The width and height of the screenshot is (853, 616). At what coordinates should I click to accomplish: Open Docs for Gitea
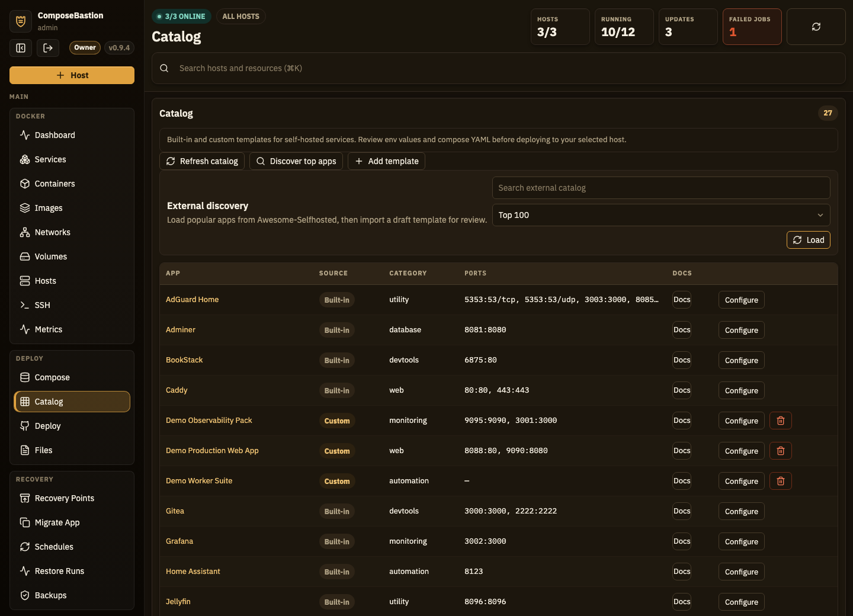(x=682, y=511)
